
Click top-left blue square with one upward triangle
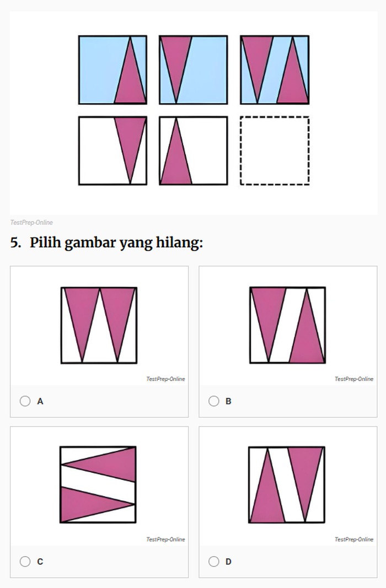pos(112,70)
